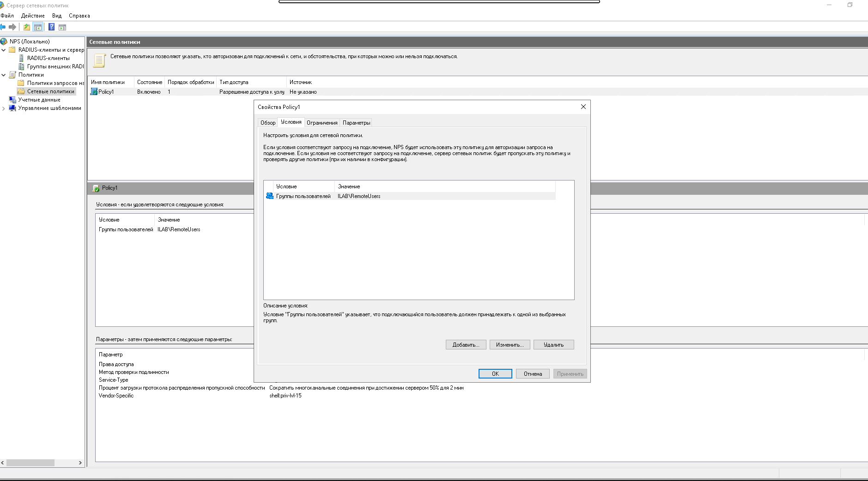Select the Права доступа parameter row
The image size is (868, 481).
[116, 364]
